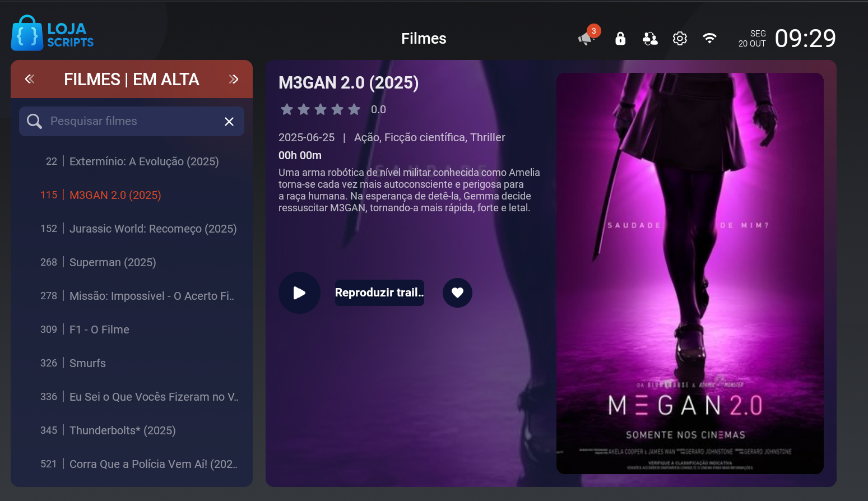Open the notifications megaphone icon

(x=586, y=38)
